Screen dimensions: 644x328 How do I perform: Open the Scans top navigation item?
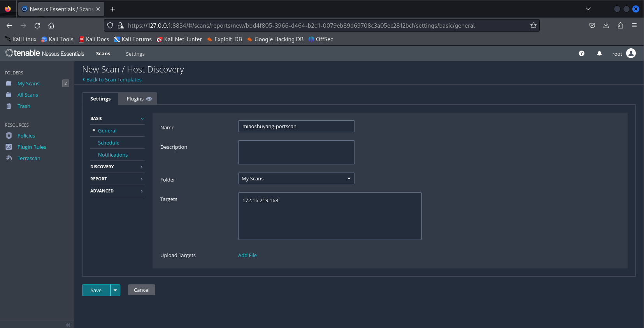(103, 53)
